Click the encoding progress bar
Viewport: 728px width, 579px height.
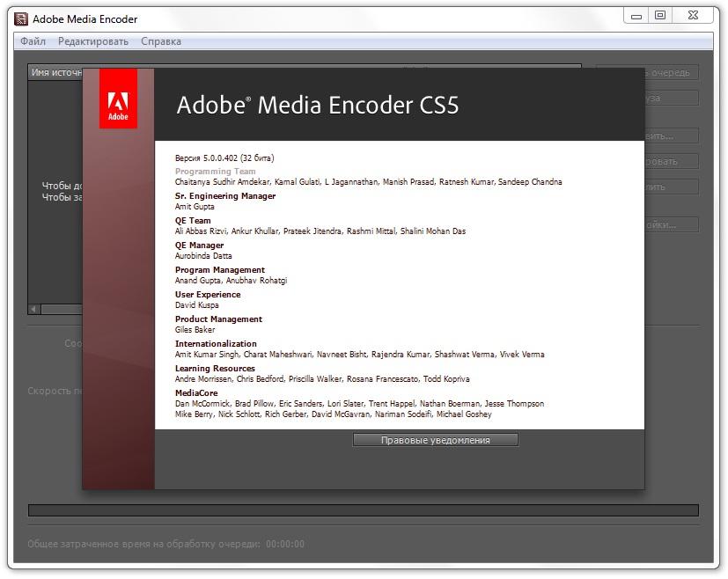[363, 510]
